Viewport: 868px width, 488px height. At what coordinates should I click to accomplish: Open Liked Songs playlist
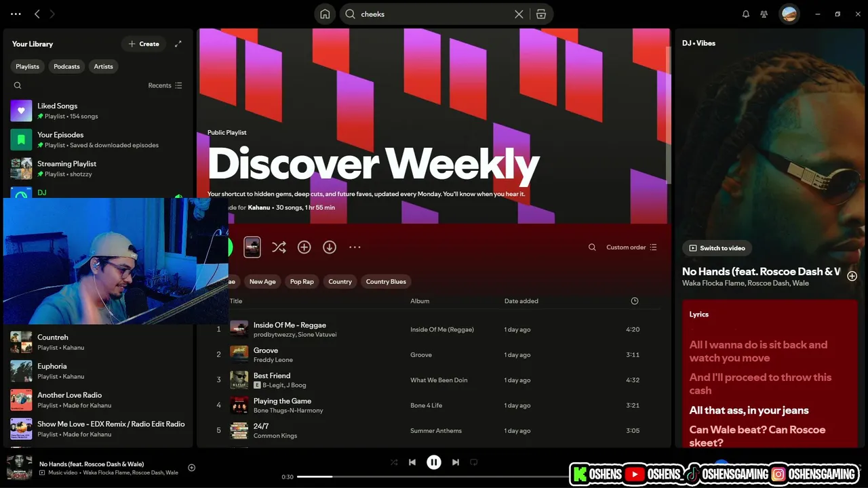coord(98,110)
